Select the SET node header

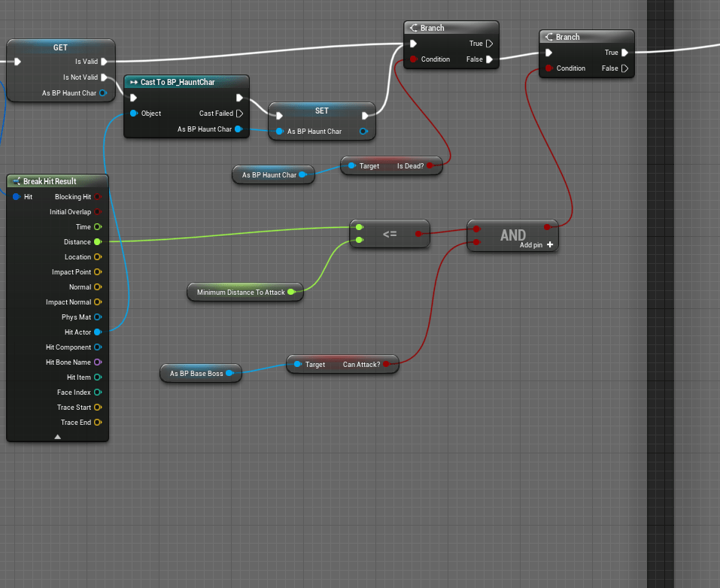[321, 111]
